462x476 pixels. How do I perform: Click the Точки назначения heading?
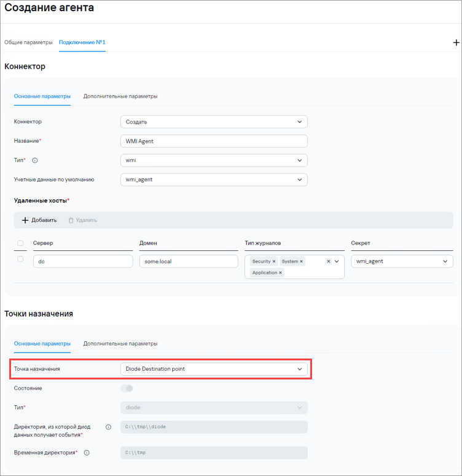39,314
